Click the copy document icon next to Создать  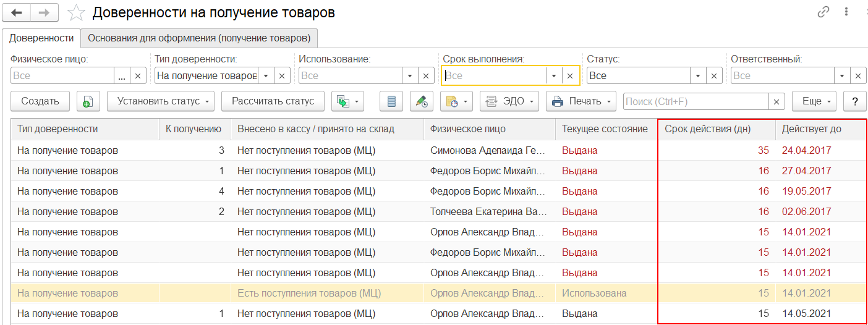pos(88,101)
